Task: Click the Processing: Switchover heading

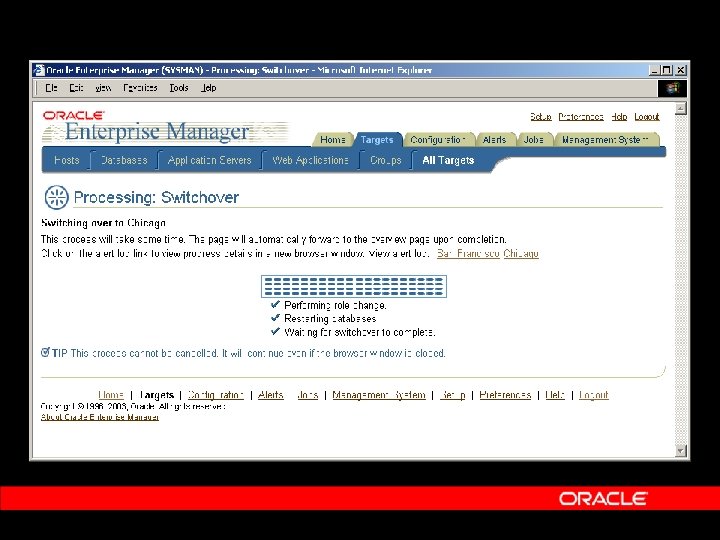Action: 156,197
